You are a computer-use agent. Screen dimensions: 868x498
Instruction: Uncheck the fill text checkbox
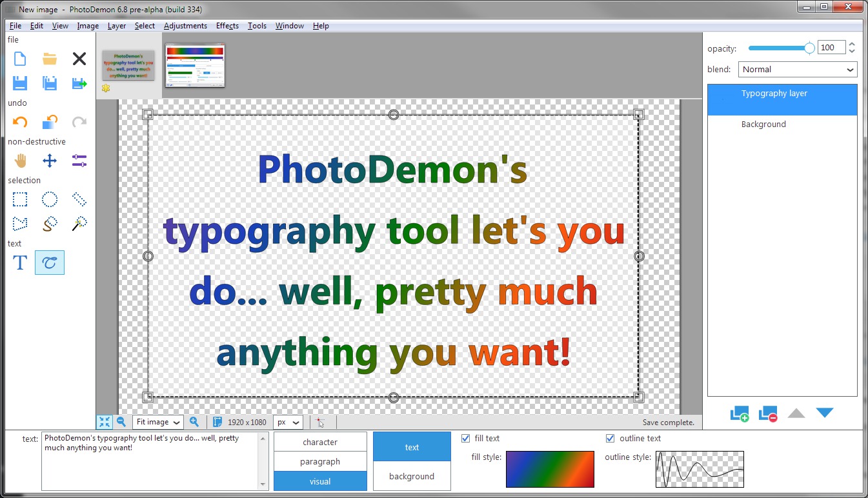[x=466, y=439]
